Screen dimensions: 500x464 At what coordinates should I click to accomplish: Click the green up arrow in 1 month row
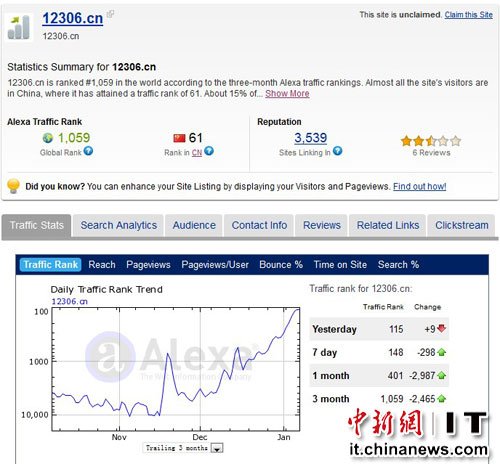[441, 375]
